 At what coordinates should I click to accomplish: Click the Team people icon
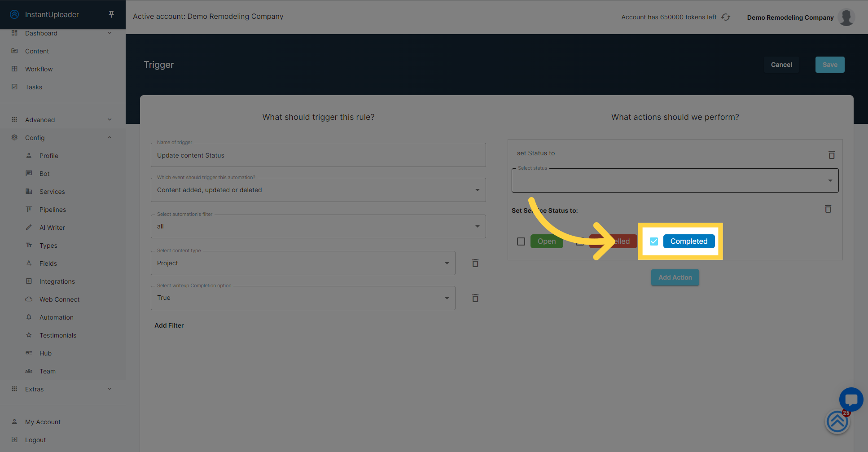tap(29, 371)
